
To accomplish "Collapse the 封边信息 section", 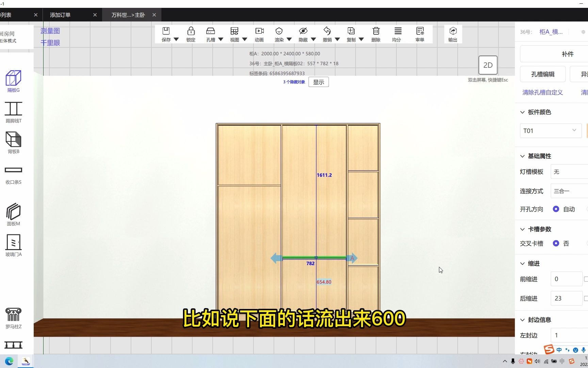I will click(x=522, y=320).
